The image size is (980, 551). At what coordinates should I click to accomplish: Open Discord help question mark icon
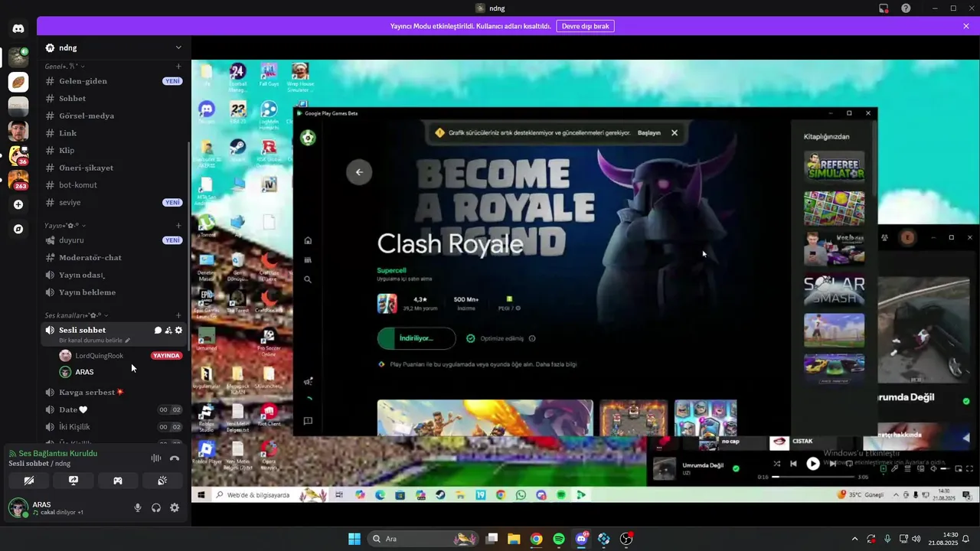906,8
